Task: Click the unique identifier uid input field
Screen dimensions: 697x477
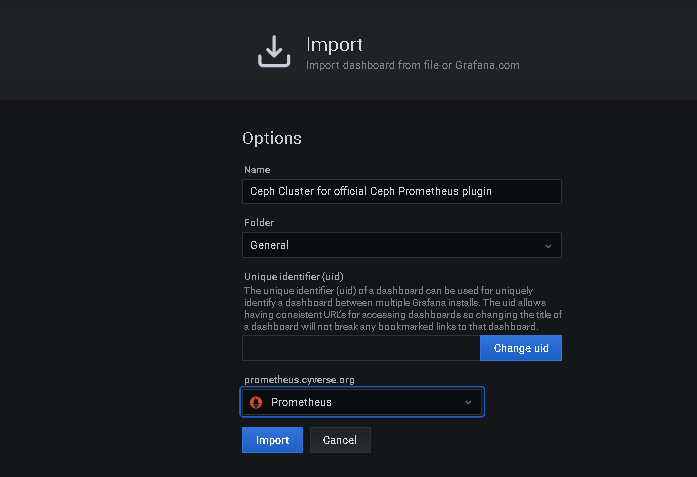Action: (361, 348)
